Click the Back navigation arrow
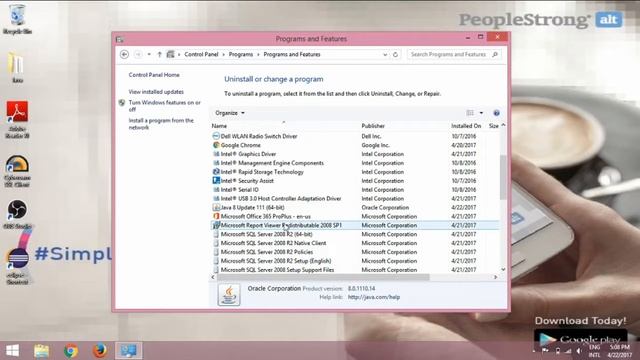Screen dimensions: 640x360 [x=124, y=54]
